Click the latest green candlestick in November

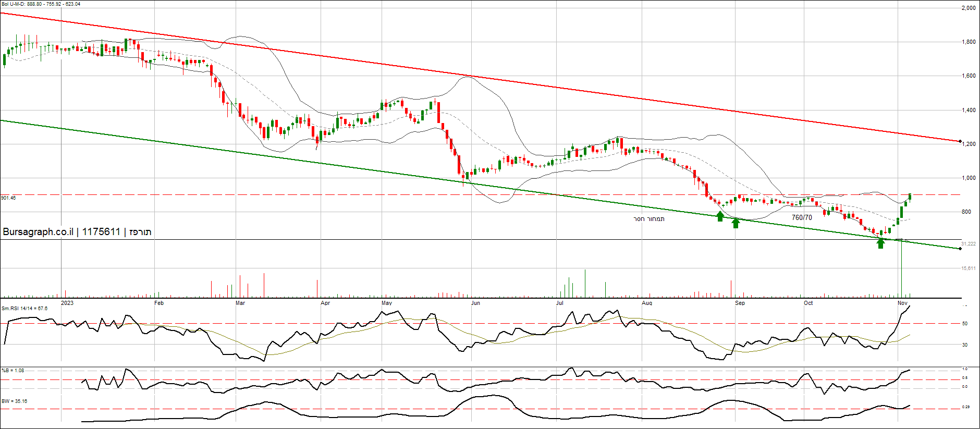[910, 197]
